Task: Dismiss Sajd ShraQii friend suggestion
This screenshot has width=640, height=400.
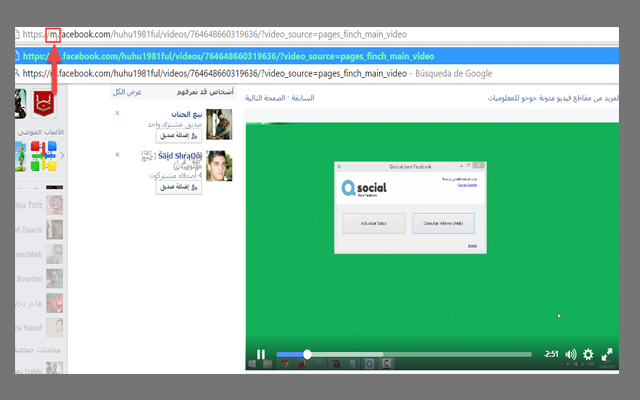Action: tap(117, 154)
